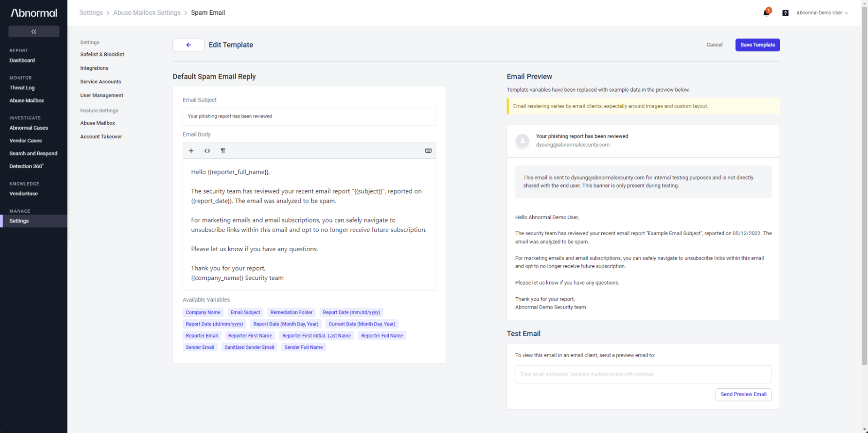Insert the Email Subject variable
The image size is (868, 433).
pyautogui.click(x=245, y=312)
